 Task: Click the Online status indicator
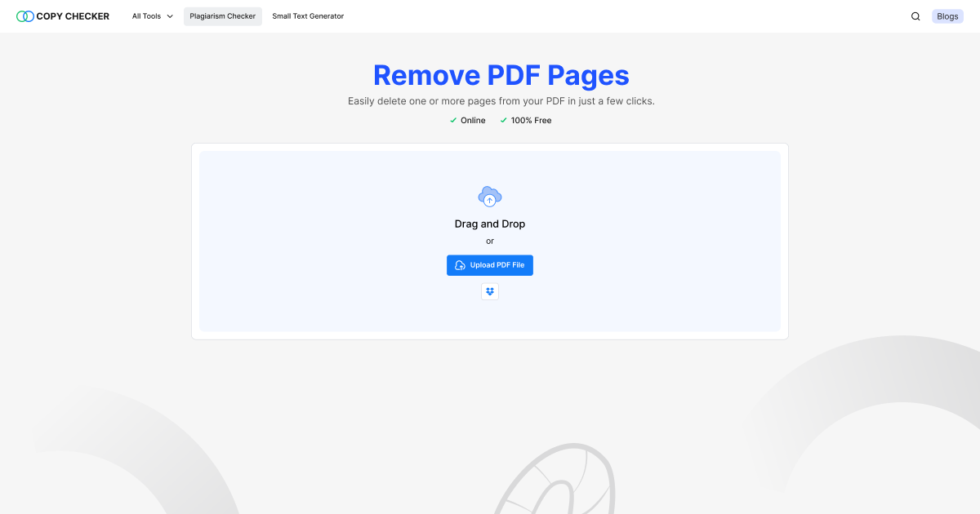[467, 120]
